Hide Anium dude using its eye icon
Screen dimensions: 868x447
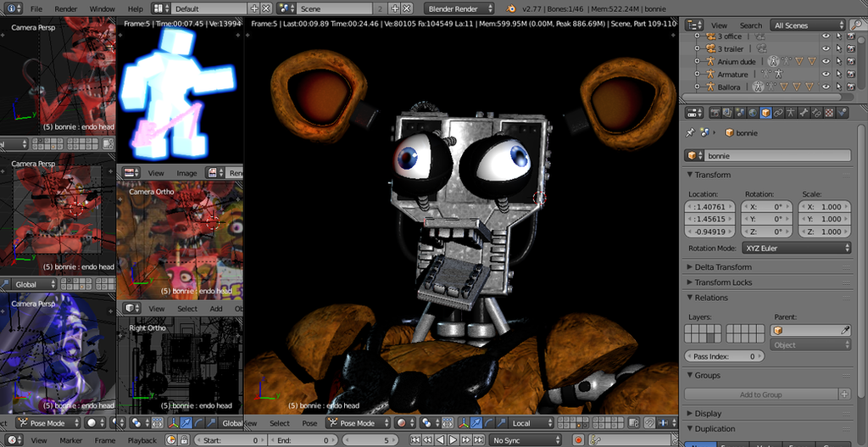826,61
